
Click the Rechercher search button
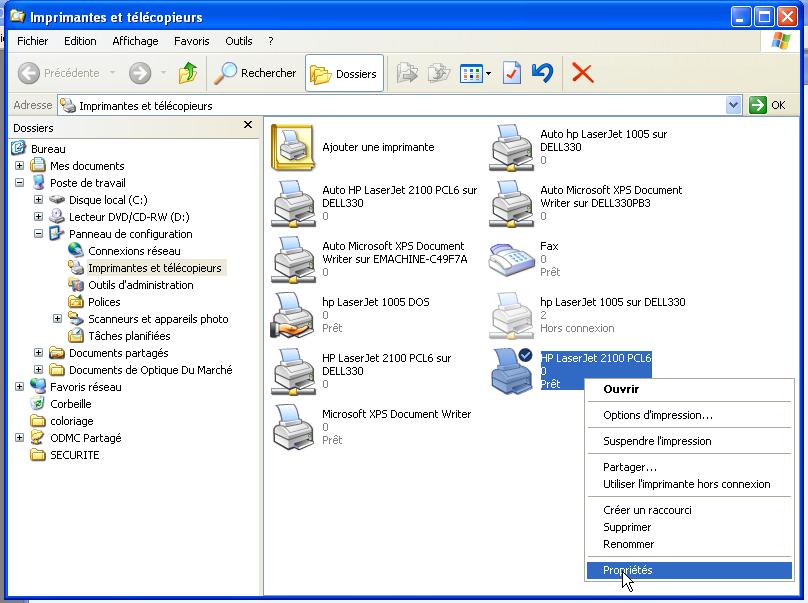click(x=256, y=73)
